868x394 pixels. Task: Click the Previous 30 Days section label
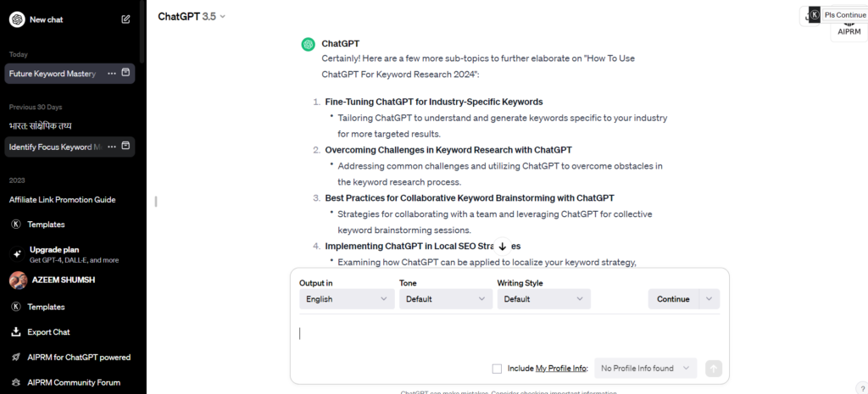click(x=36, y=107)
